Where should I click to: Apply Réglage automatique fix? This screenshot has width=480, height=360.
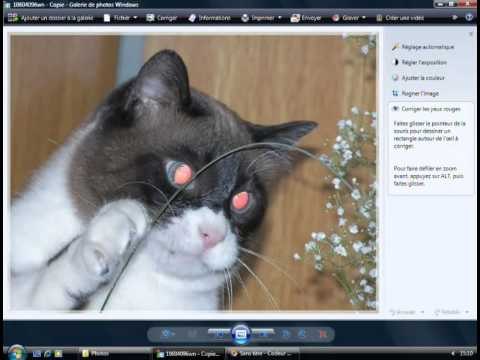(x=423, y=47)
